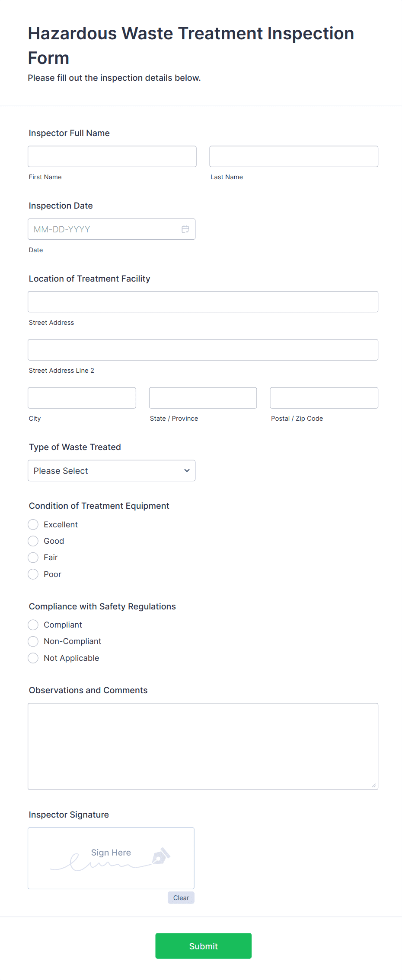
Task: Focus the Street Address field
Action: (x=203, y=302)
